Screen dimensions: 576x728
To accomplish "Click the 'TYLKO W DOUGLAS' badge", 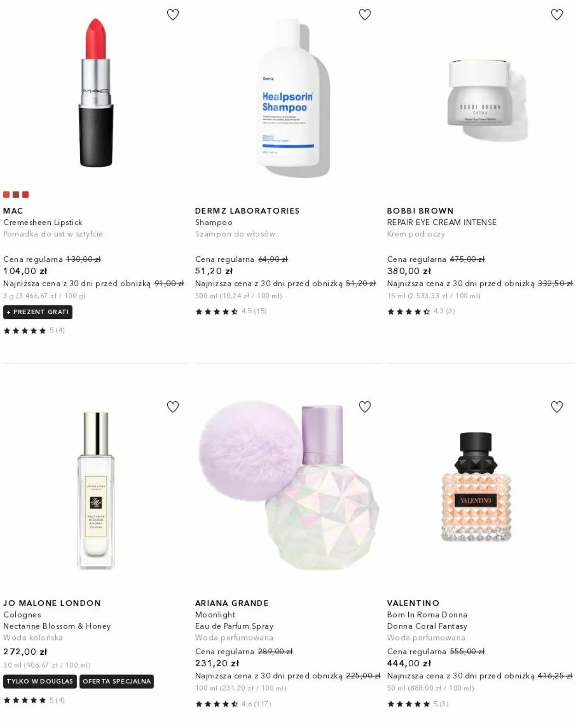I will click(x=40, y=681).
